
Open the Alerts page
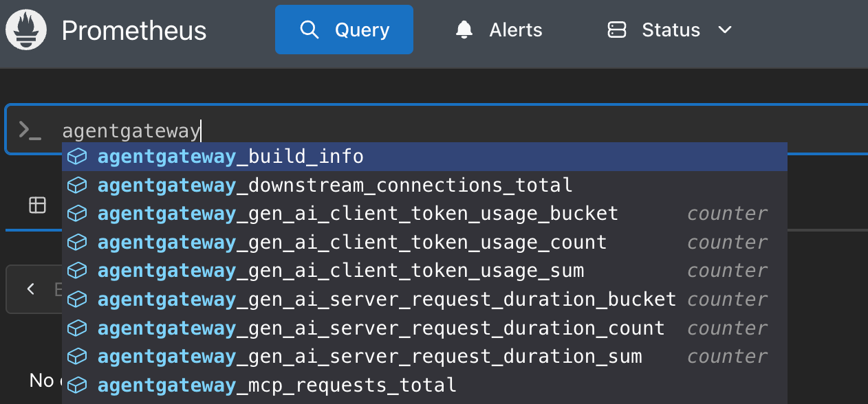[499, 30]
